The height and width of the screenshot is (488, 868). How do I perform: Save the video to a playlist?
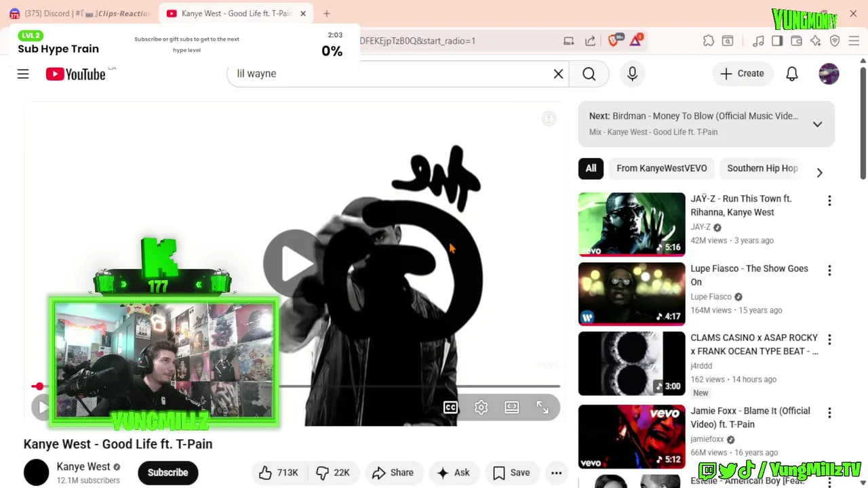pyautogui.click(x=512, y=472)
